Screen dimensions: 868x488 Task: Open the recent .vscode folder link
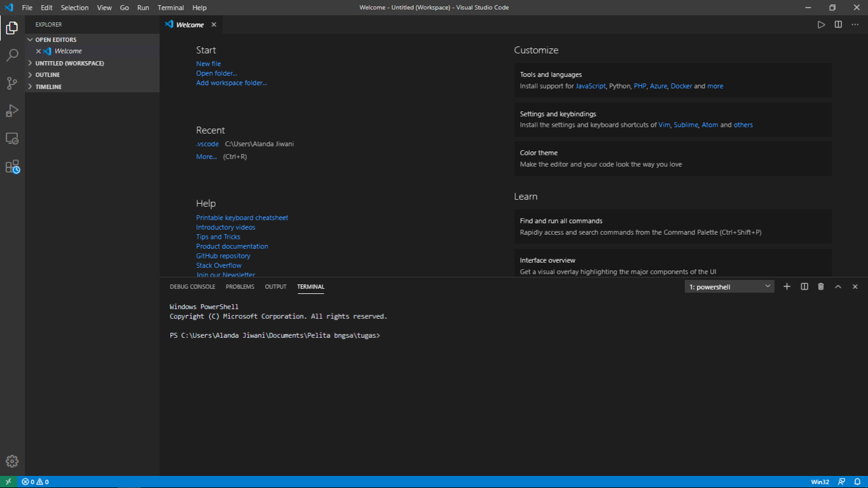[207, 144]
